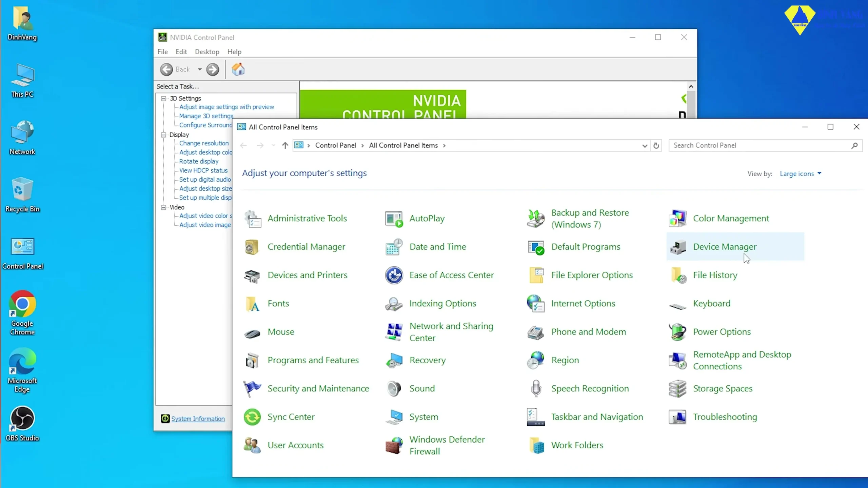
Task: Open the NVIDIA Back history dropdown arrow
Action: tap(200, 69)
